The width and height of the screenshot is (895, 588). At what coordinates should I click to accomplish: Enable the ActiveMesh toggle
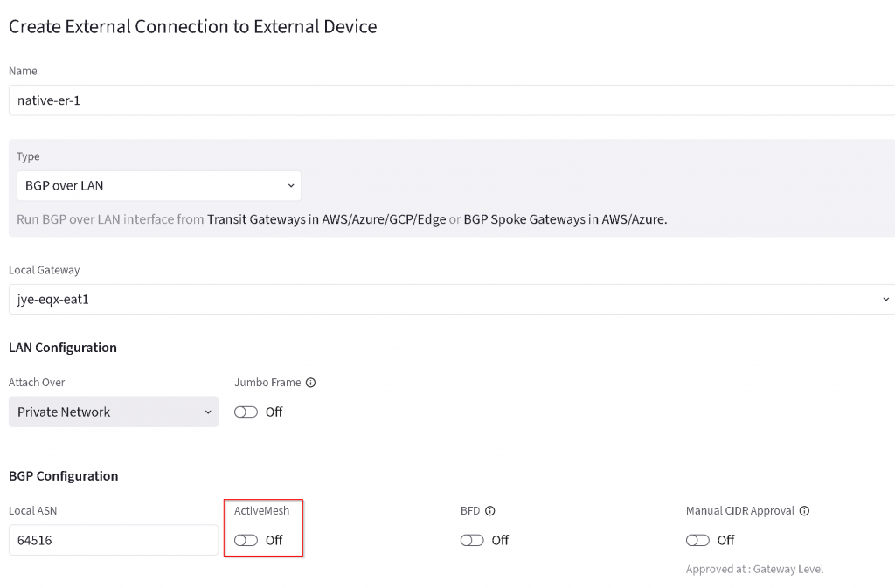[246, 541]
